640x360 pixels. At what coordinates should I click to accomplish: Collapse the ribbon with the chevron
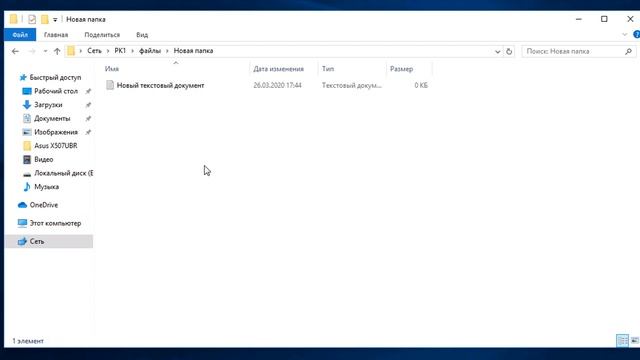click(x=624, y=35)
